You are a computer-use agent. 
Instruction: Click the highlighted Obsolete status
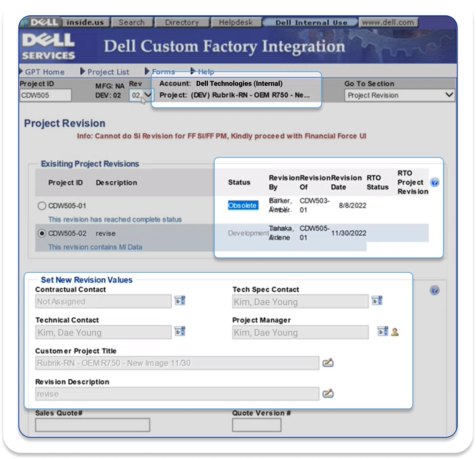coord(243,205)
